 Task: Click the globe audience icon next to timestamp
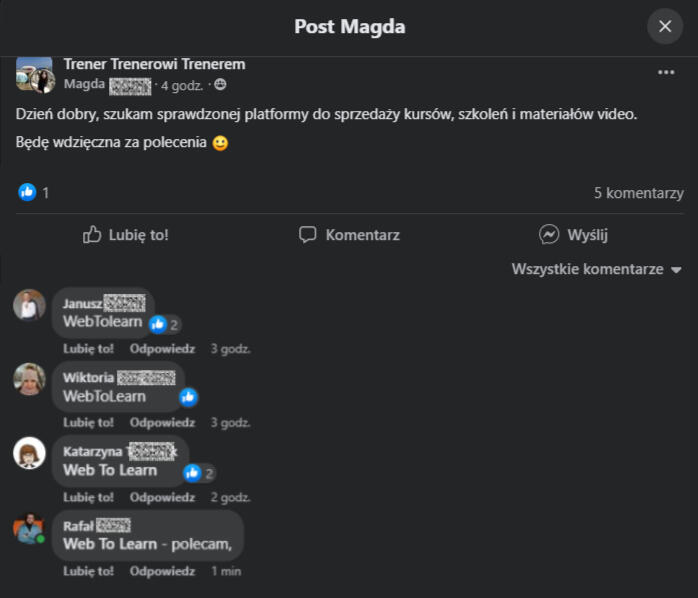[x=221, y=85]
